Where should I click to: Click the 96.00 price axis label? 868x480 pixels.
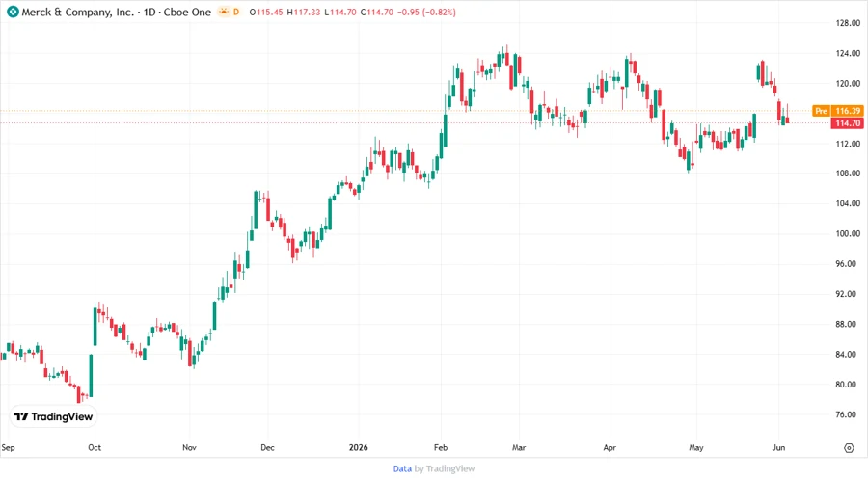pos(848,264)
